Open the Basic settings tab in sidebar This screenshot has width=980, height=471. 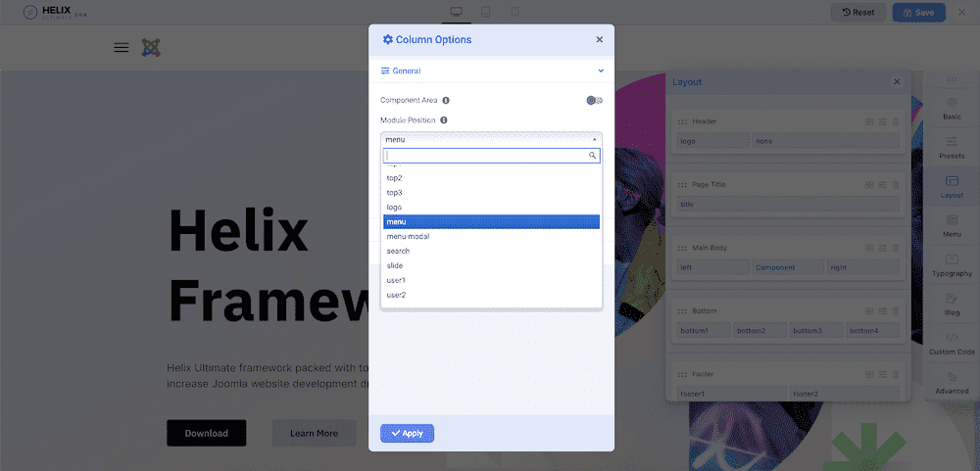(952, 109)
